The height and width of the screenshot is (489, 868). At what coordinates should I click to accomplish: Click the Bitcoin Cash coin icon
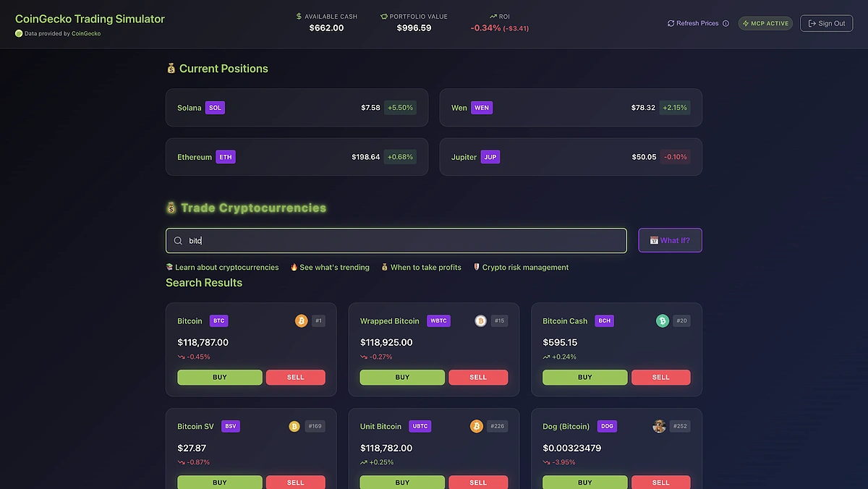[663, 320]
